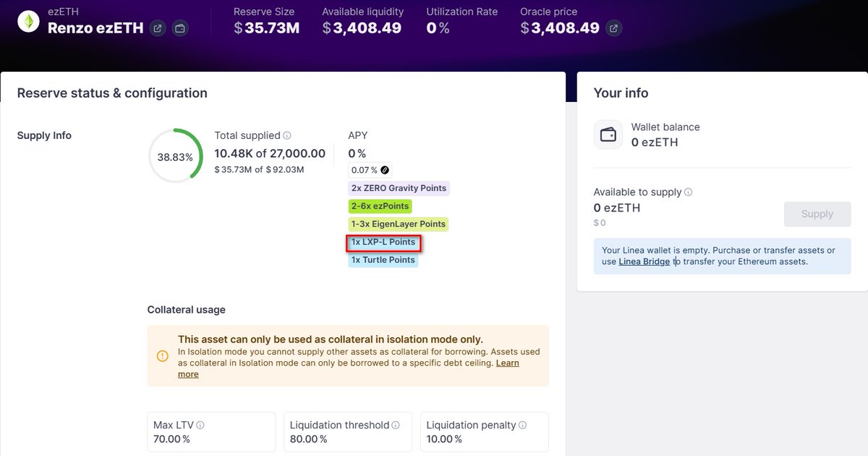Click the 0.07 % APY chip
868x456 pixels.
coord(370,170)
